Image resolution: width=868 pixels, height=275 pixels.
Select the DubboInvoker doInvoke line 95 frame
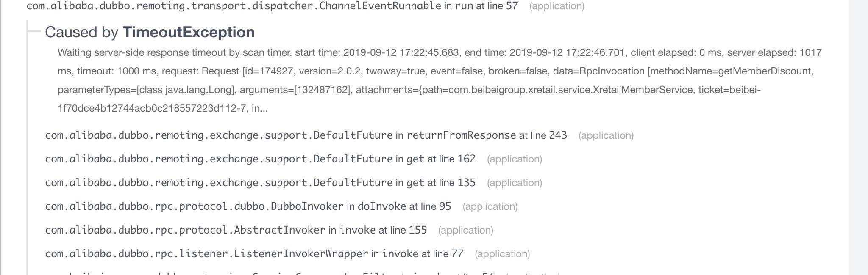(248, 206)
